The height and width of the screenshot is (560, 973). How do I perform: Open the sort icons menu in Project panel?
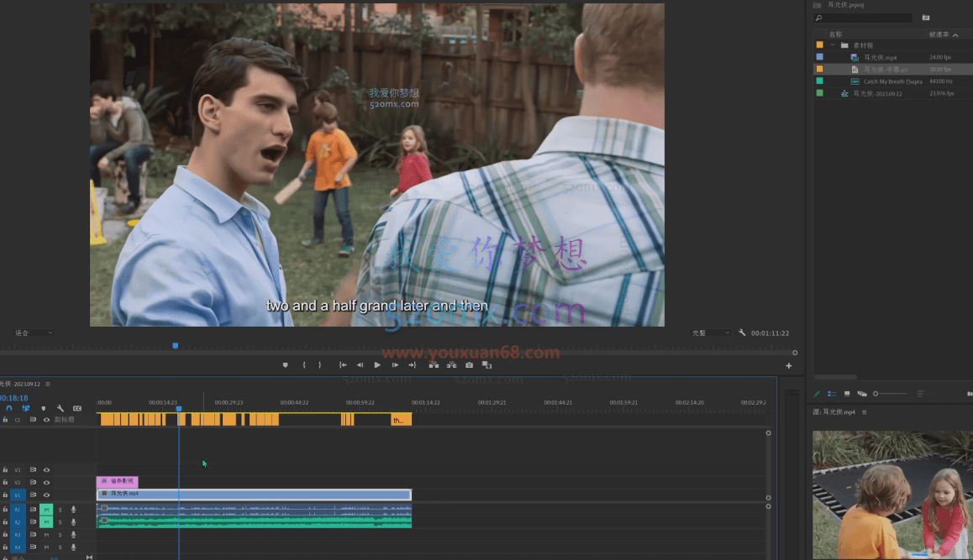(920, 394)
